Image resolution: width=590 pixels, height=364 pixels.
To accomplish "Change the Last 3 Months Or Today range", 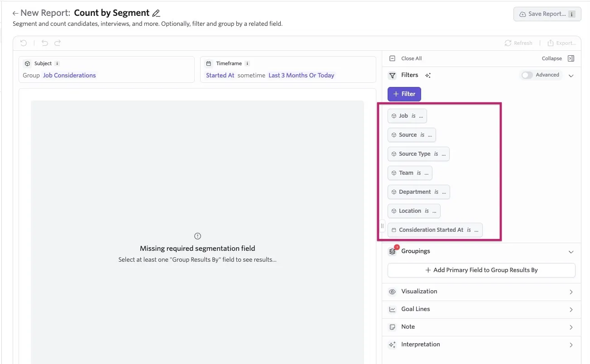I will [x=301, y=75].
